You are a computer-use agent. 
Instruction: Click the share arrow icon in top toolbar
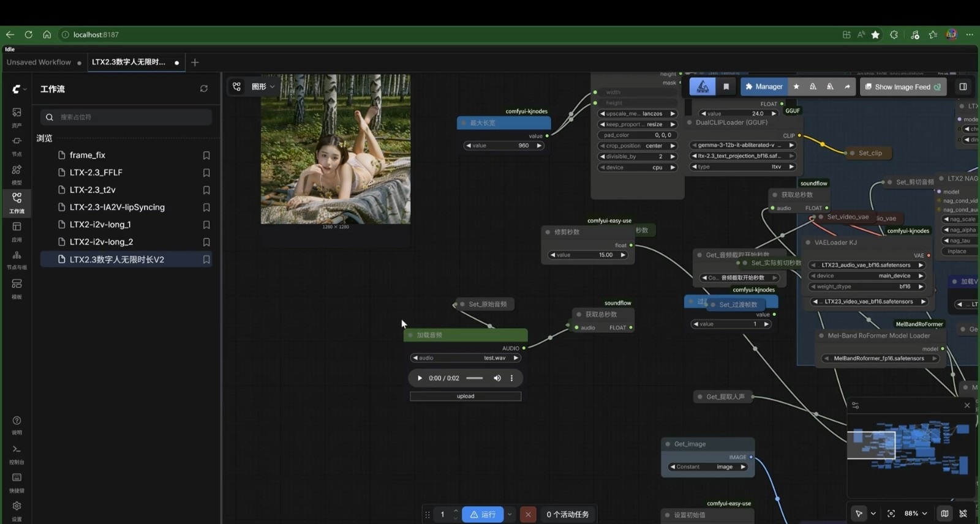(847, 87)
